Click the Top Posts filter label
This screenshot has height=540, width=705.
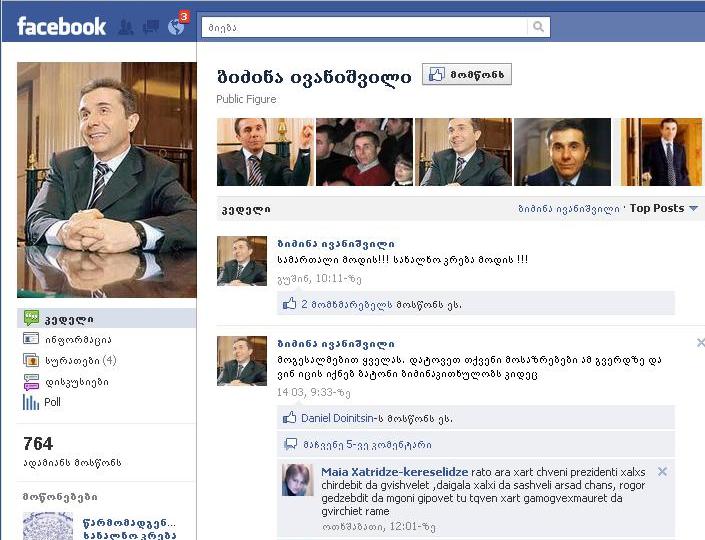[656, 208]
